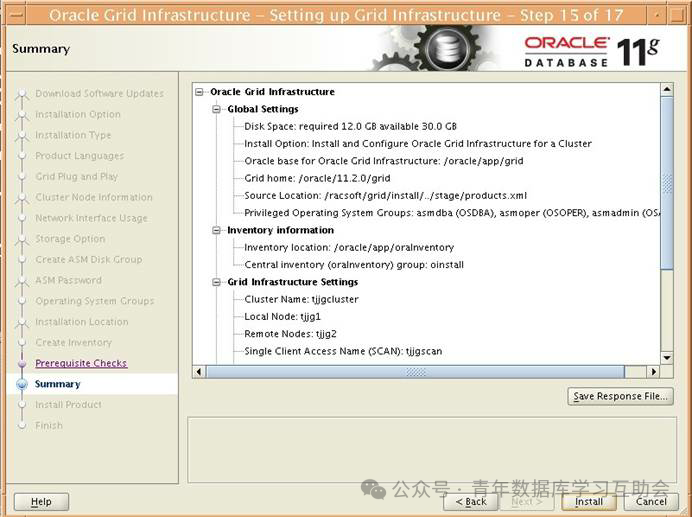The height and width of the screenshot is (517, 692).
Task: Click the scroll right arrow of summary tree
Action: 654,372
